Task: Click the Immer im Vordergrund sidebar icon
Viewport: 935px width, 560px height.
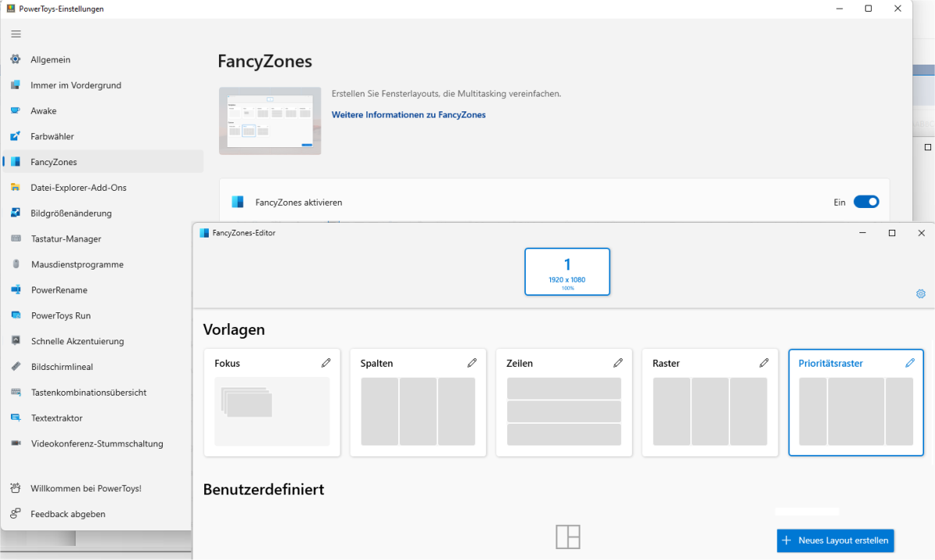Action: pyautogui.click(x=16, y=85)
